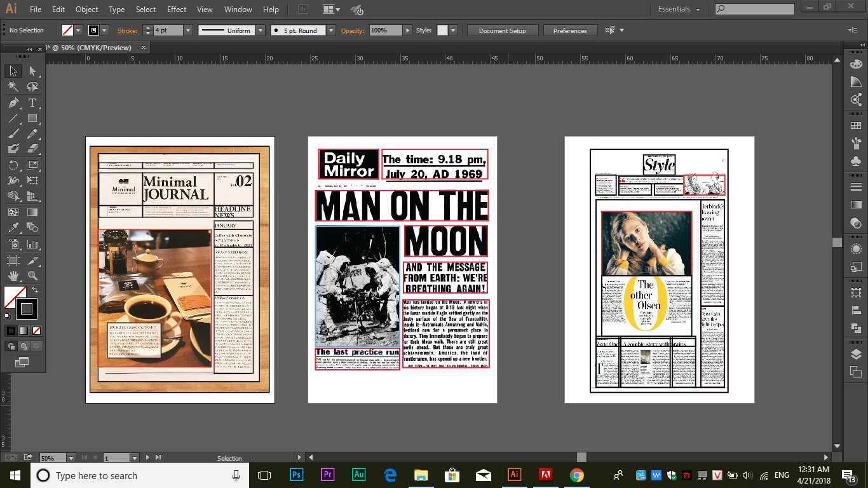
Task: Open the stroke weight dropdown
Action: click(x=188, y=30)
